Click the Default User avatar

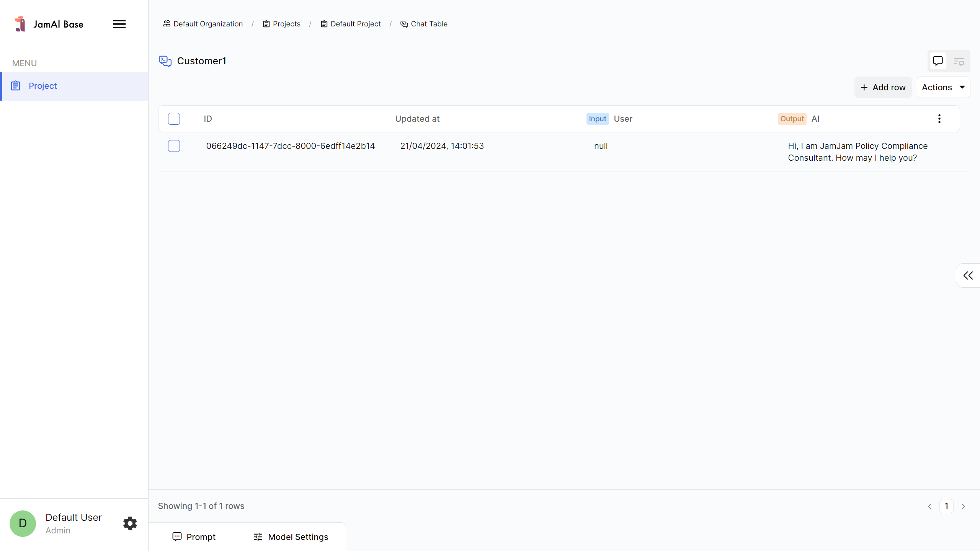tap(23, 523)
